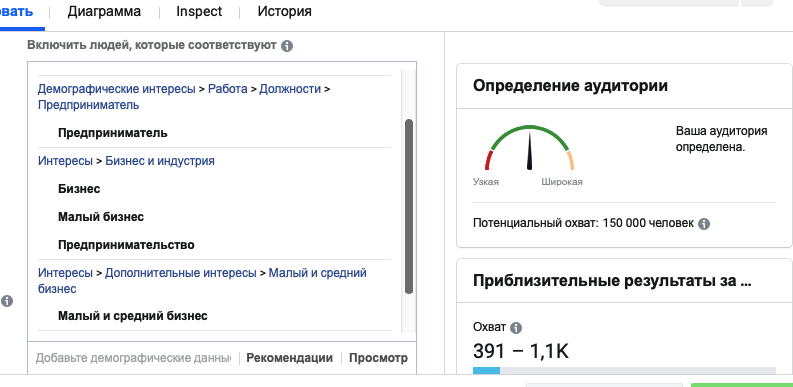793x387 pixels.
Task: Switch to the Inspect tab
Action: pyautogui.click(x=199, y=11)
